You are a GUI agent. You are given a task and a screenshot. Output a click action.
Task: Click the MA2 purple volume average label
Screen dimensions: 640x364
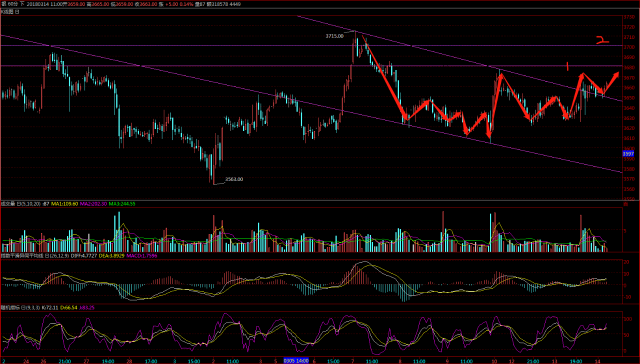point(93,204)
